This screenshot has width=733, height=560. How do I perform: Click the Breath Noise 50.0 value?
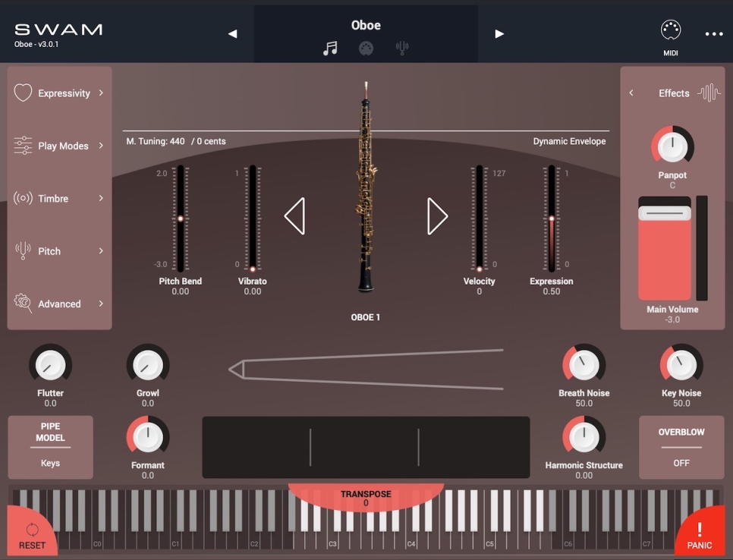(x=584, y=403)
